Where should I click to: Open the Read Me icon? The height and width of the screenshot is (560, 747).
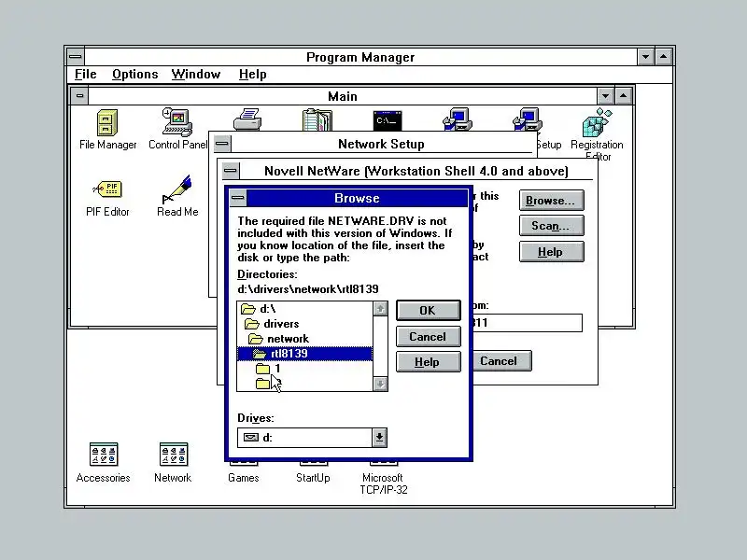coord(177,189)
